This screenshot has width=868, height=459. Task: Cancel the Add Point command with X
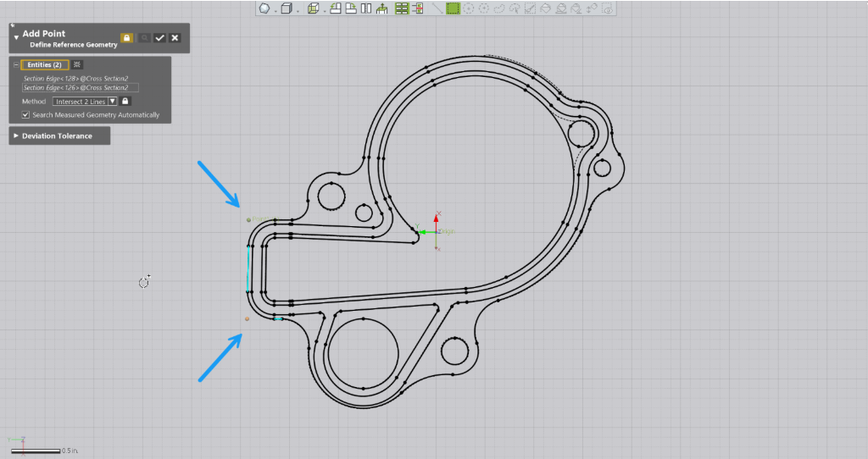(175, 37)
